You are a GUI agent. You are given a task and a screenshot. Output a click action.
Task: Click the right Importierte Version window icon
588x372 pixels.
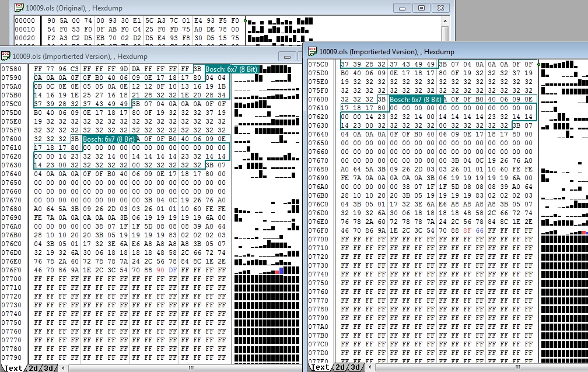313,51
